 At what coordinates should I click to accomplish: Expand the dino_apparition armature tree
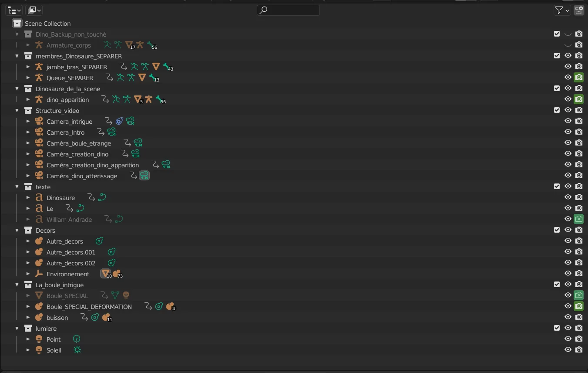tap(28, 100)
